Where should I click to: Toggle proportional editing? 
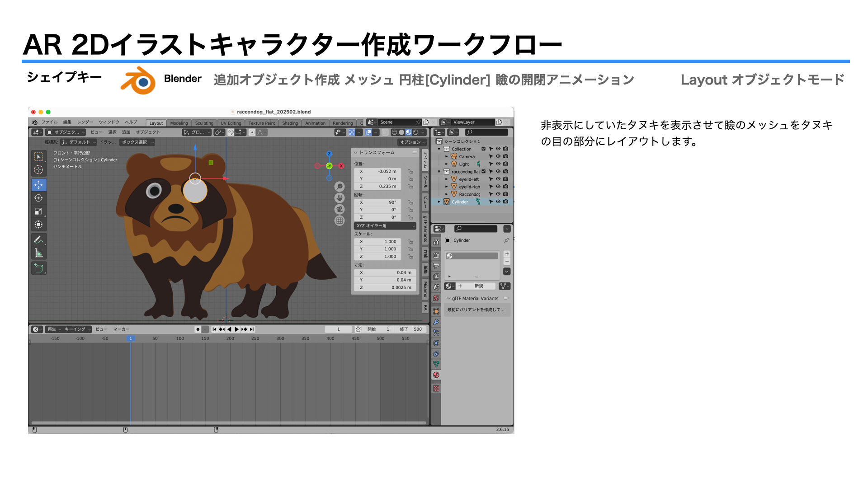(x=252, y=132)
